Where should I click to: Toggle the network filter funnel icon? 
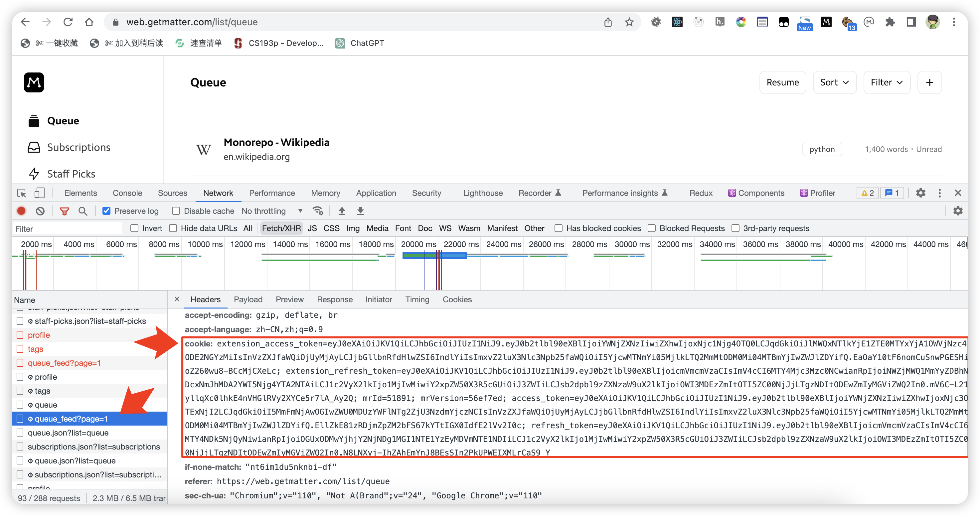(x=64, y=211)
